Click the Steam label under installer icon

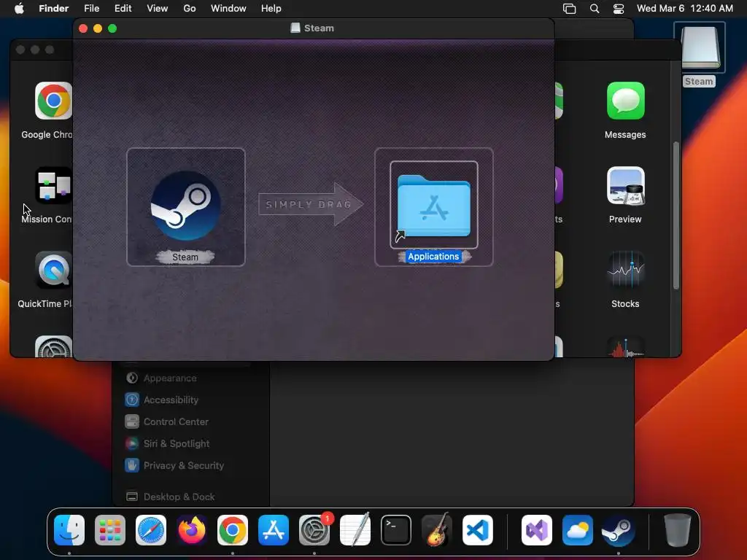[x=185, y=257]
